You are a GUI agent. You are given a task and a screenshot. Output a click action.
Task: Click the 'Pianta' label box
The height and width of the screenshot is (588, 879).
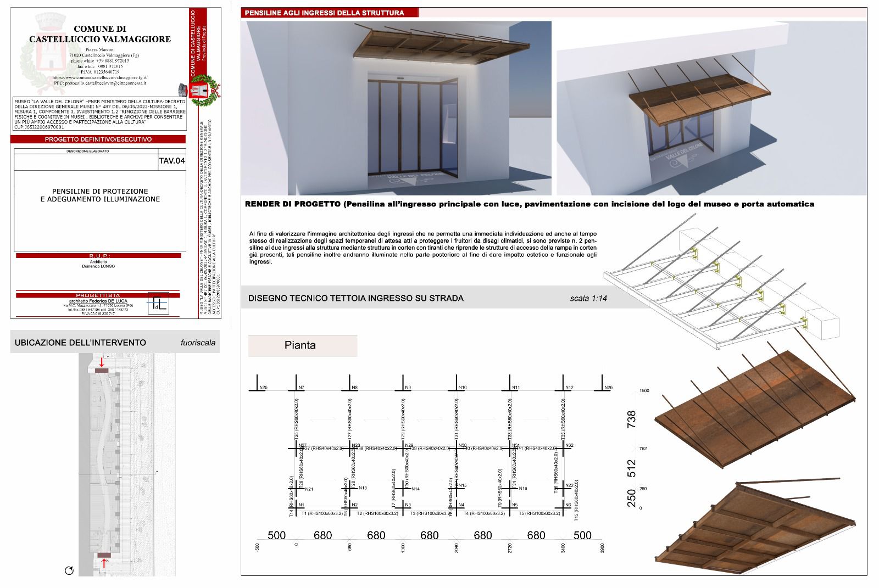click(x=303, y=345)
